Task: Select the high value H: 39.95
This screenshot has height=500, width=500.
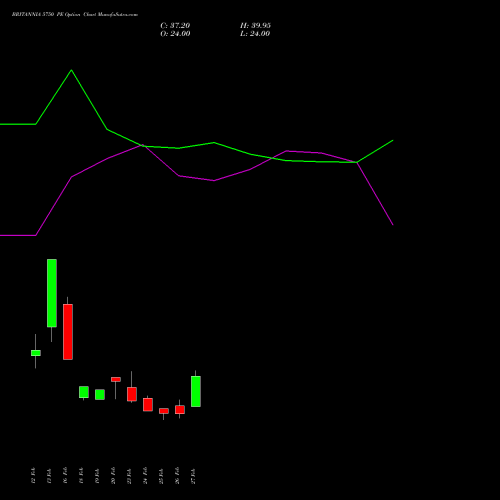Action: coord(255,26)
